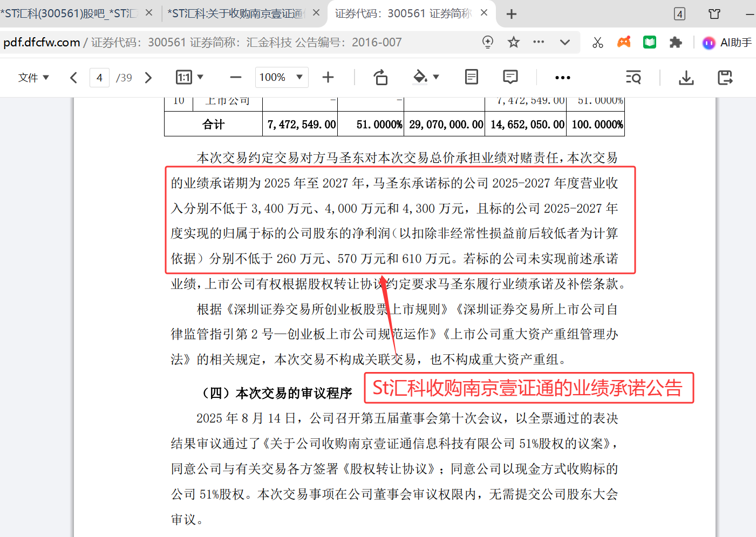Expand highlighter color options arrow

[436, 77]
